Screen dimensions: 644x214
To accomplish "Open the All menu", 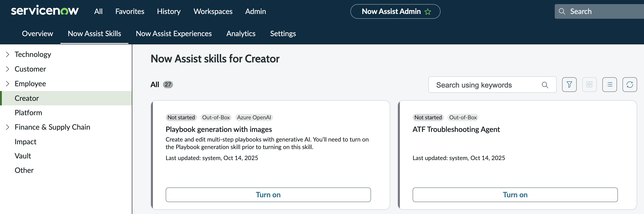I will click(x=98, y=11).
